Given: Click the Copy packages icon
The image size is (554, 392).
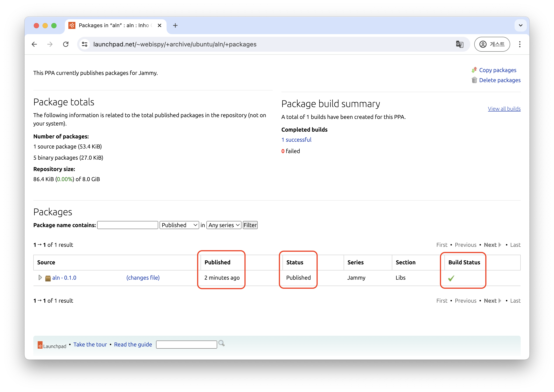Looking at the screenshot, I should pos(474,70).
